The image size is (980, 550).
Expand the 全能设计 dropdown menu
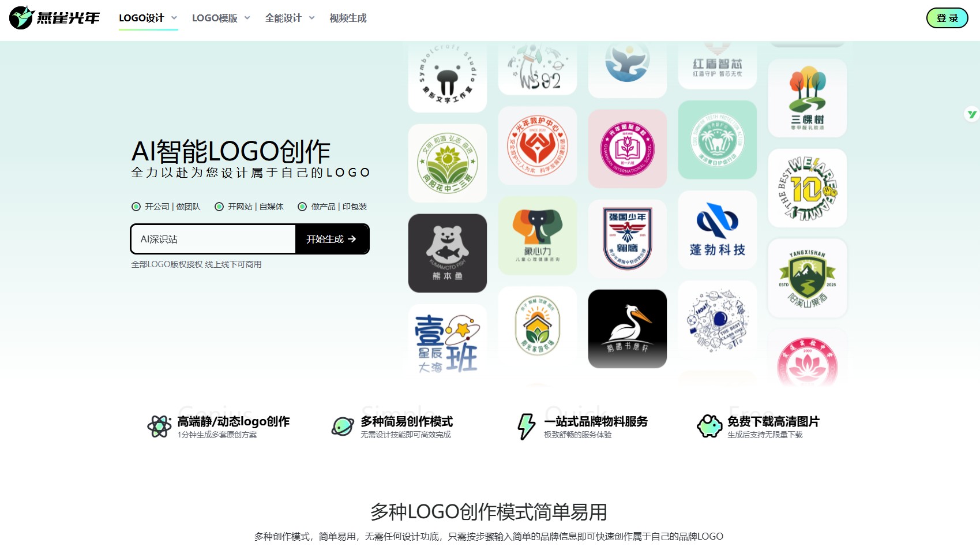point(290,18)
